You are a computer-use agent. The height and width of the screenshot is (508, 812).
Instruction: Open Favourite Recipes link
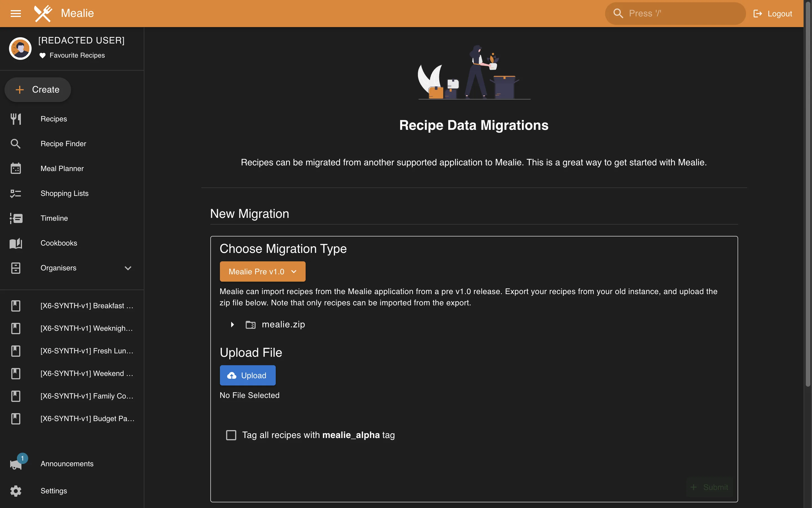[x=77, y=55]
